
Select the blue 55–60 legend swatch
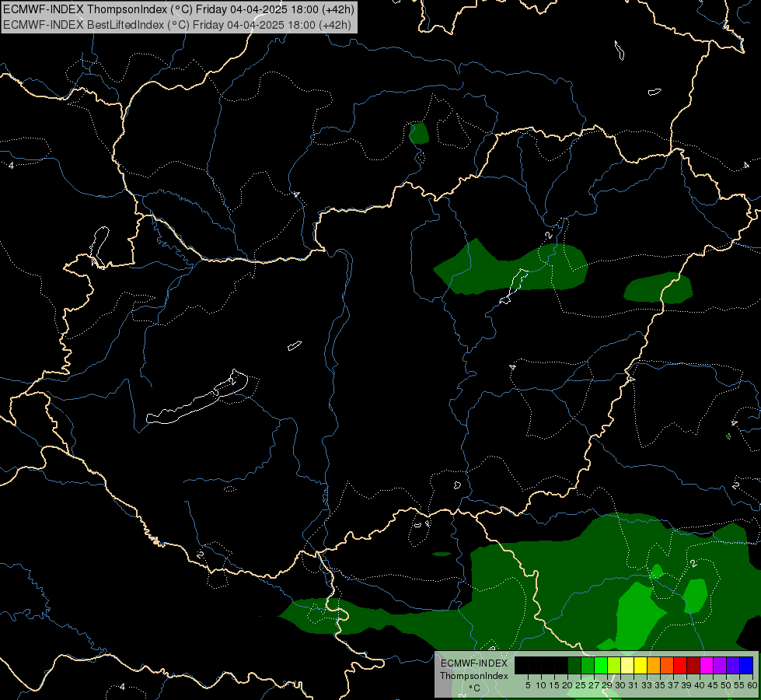point(746,665)
